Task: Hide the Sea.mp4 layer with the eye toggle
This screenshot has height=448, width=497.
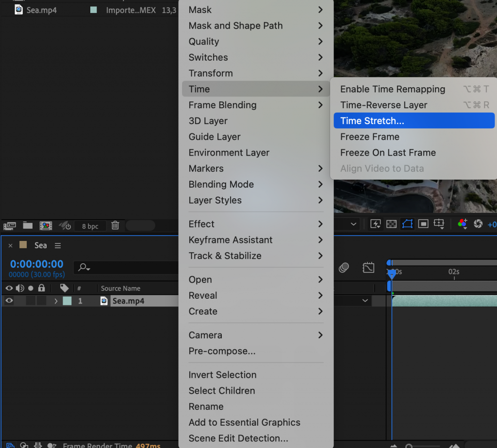Action: point(9,301)
